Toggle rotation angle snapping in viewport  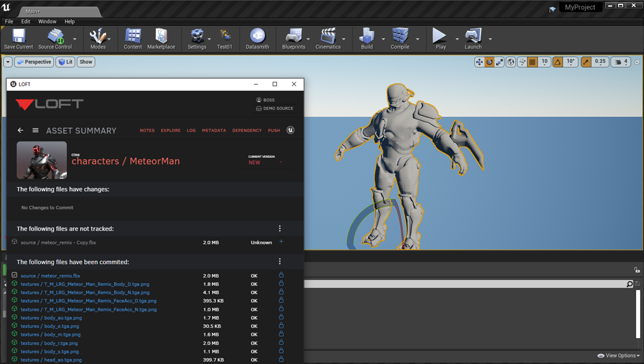[x=558, y=62]
